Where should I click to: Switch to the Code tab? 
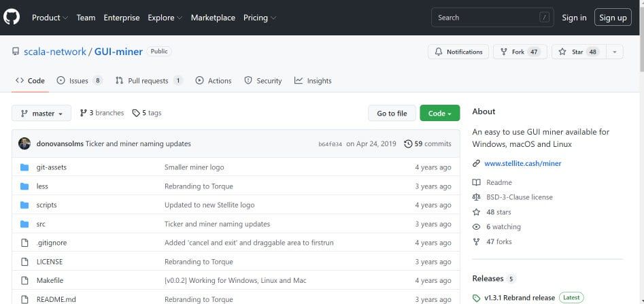30,81
